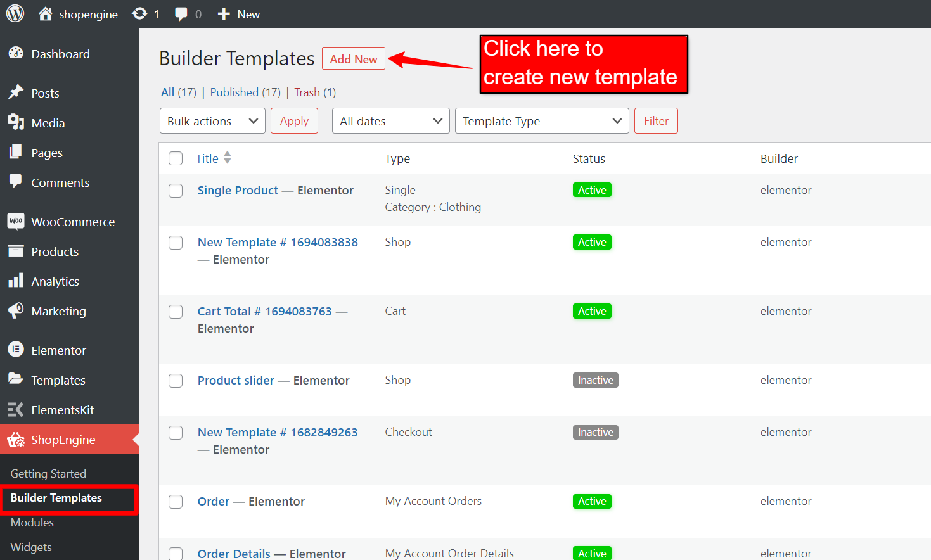
Task: Check the Product slider row checkbox
Action: point(176,381)
